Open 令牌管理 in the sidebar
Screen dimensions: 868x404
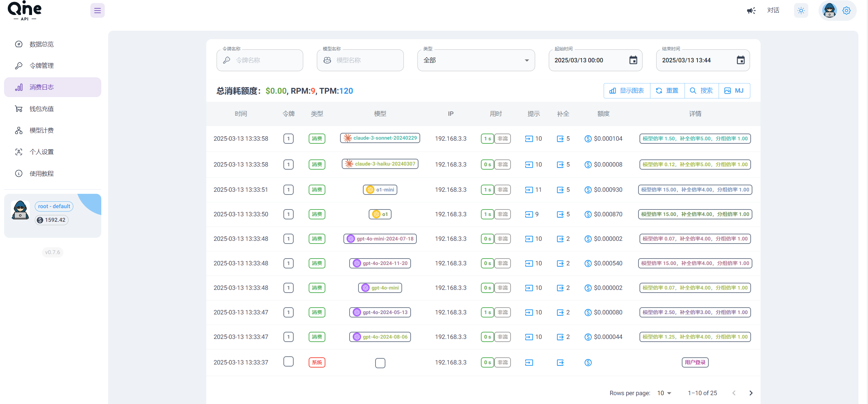pyautogui.click(x=53, y=66)
